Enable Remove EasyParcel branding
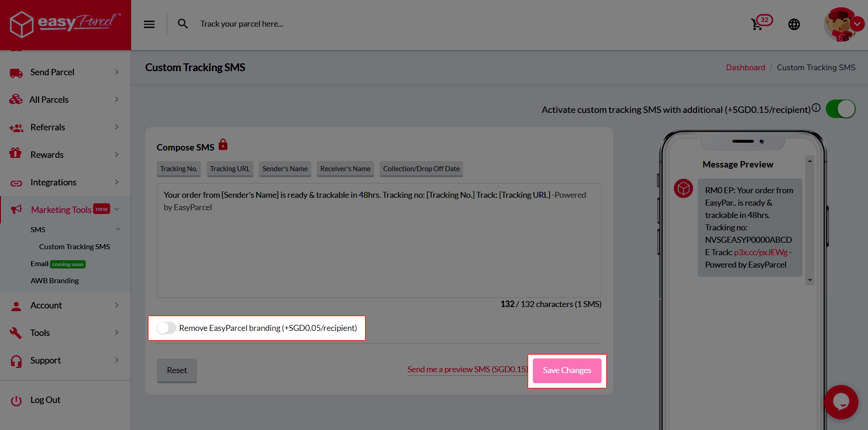Screen dimensions: 868x430 click(166, 328)
